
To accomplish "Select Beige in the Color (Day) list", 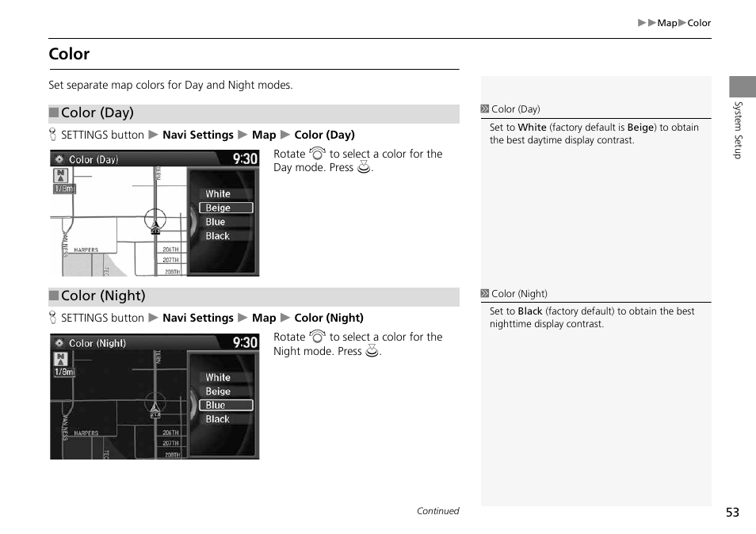I will point(226,208).
